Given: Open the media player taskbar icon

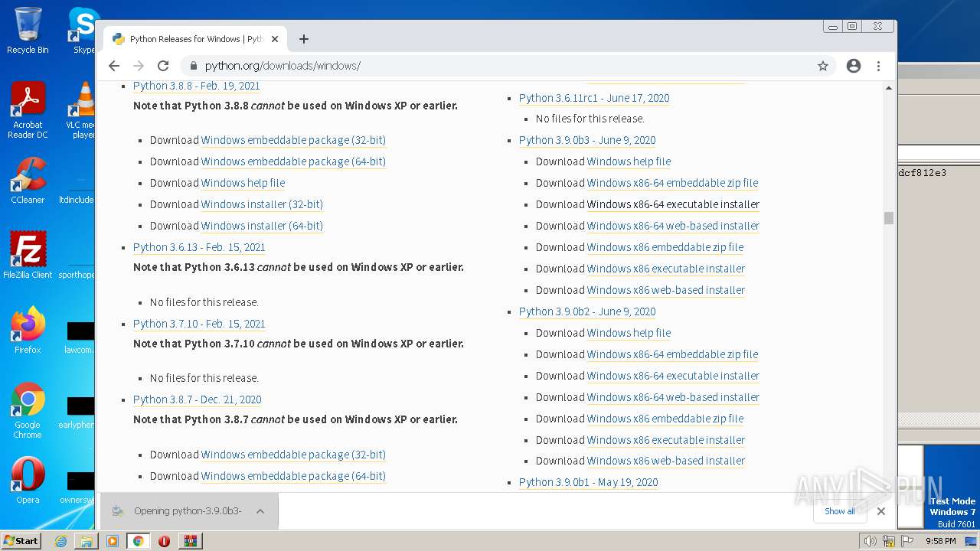Looking at the screenshot, I should (x=113, y=541).
